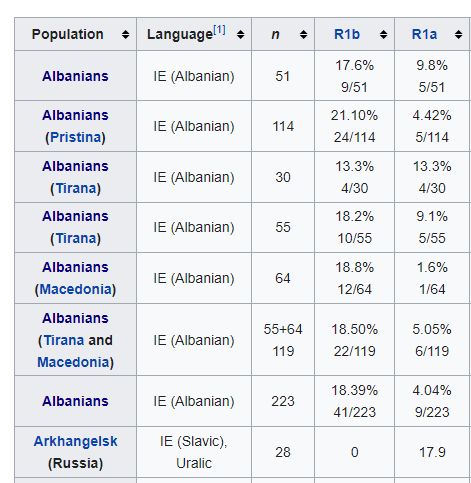Open the R1a haplogroup link
Viewport: 471px width, 483px height.
click(x=424, y=34)
